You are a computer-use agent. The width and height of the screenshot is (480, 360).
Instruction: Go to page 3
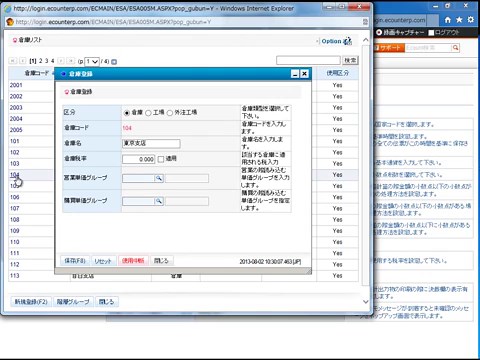tap(47, 61)
